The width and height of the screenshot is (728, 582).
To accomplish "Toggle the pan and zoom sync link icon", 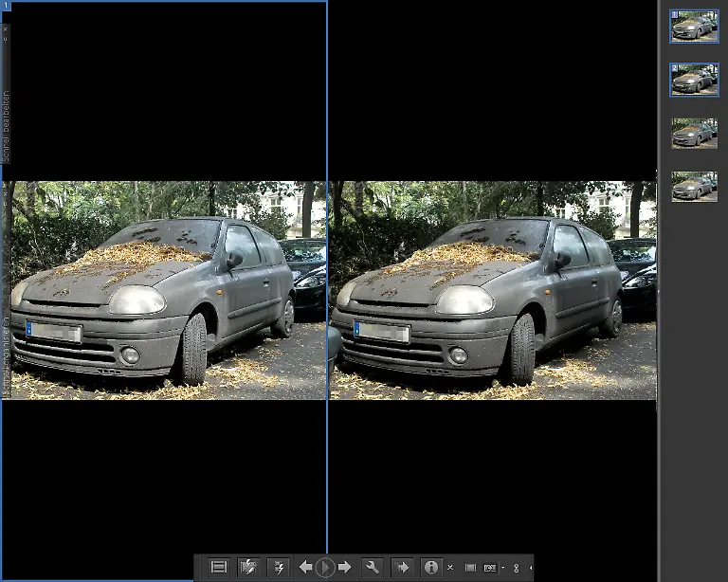I will coord(517,568).
